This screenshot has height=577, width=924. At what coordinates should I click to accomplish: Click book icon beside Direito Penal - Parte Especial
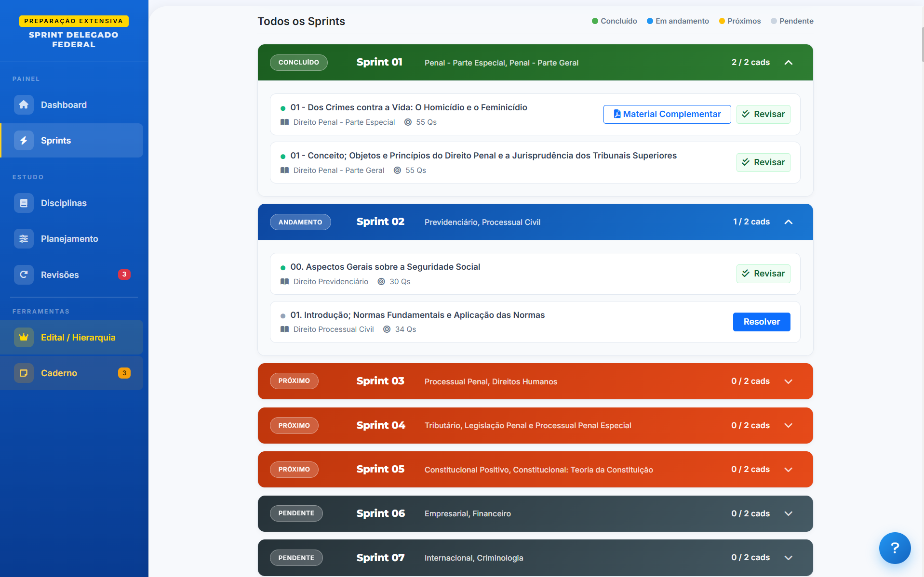tap(284, 122)
